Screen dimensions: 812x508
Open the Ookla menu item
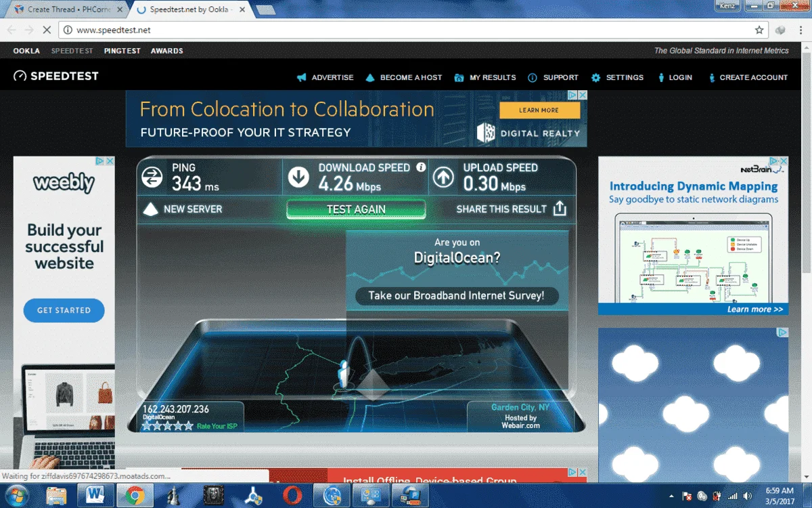26,51
